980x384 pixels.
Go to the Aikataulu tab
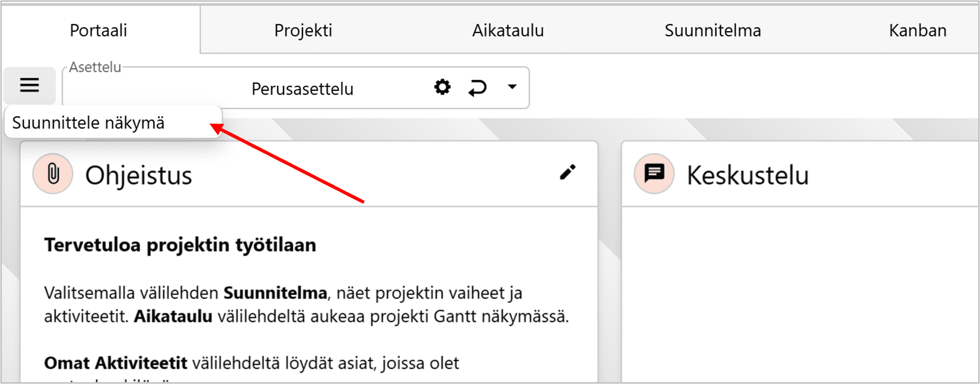click(508, 30)
